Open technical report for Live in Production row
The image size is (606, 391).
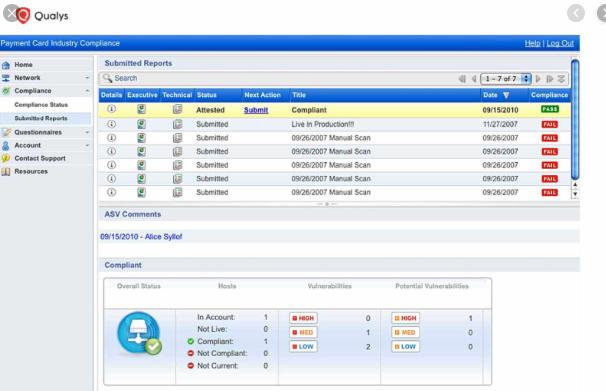177,124
